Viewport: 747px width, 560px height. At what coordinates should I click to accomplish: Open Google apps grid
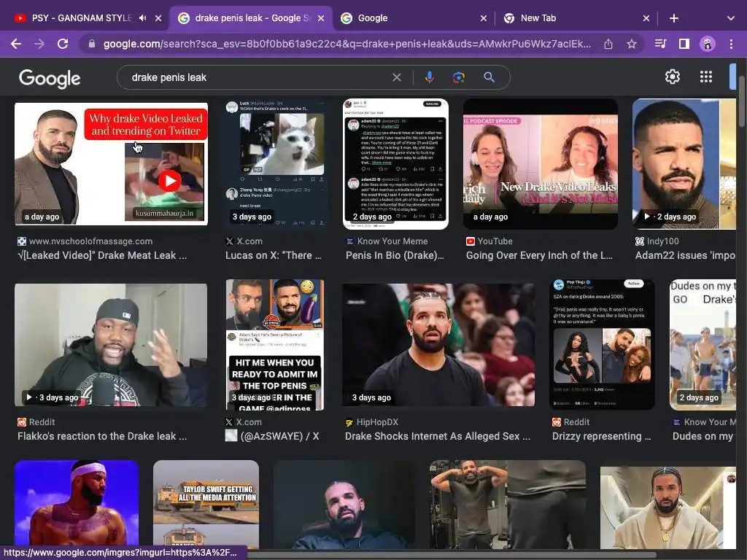706,77
